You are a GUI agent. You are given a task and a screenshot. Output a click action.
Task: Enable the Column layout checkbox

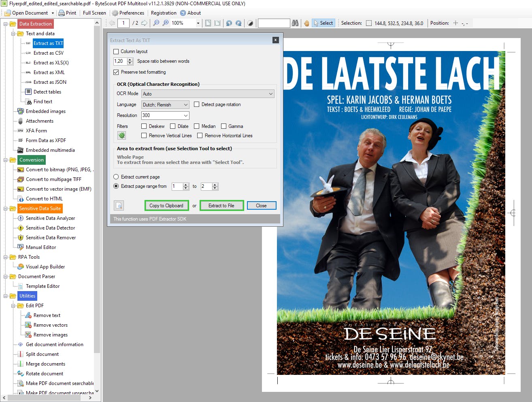pos(116,51)
